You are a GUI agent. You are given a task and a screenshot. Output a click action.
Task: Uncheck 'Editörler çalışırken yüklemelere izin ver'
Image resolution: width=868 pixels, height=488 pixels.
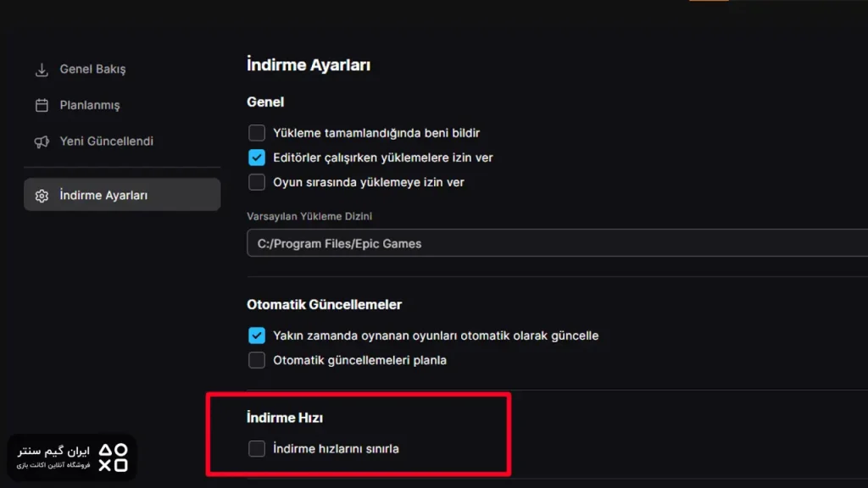tap(257, 158)
